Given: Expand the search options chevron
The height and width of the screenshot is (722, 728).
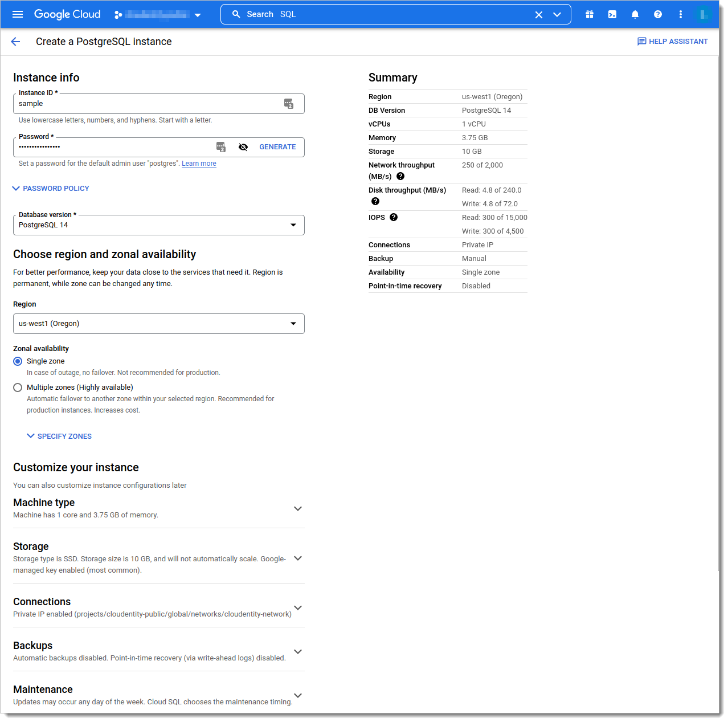Looking at the screenshot, I should (557, 15).
